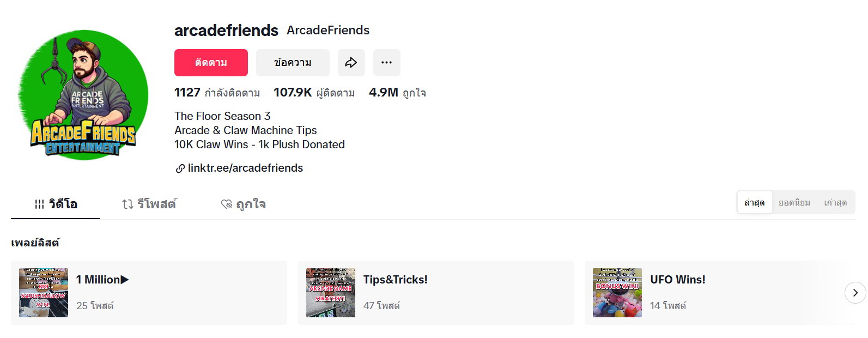Open the Tips&Tricks! playlist thumbnail
This screenshot has width=868, height=338.
(x=331, y=293)
